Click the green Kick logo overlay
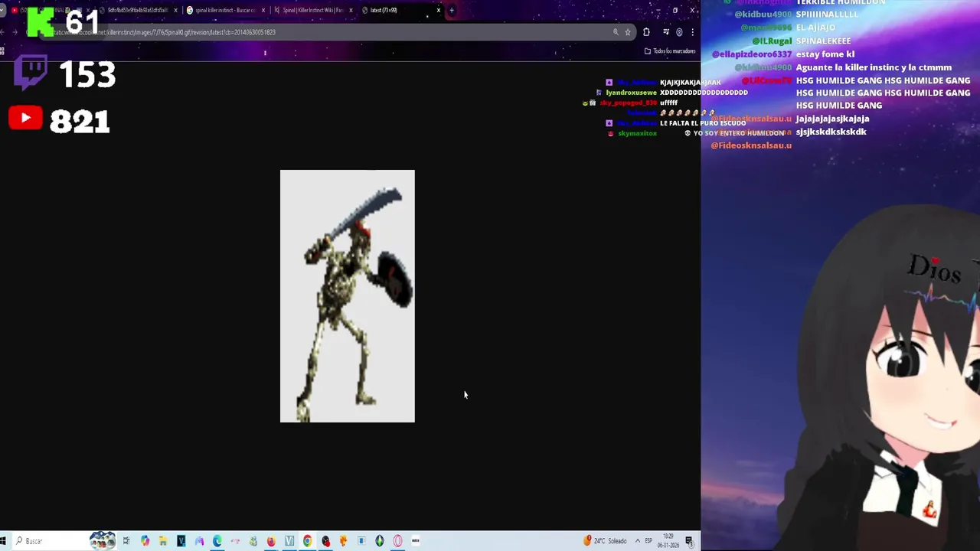The height and width of the screenshot is (551, 980). 40,22
